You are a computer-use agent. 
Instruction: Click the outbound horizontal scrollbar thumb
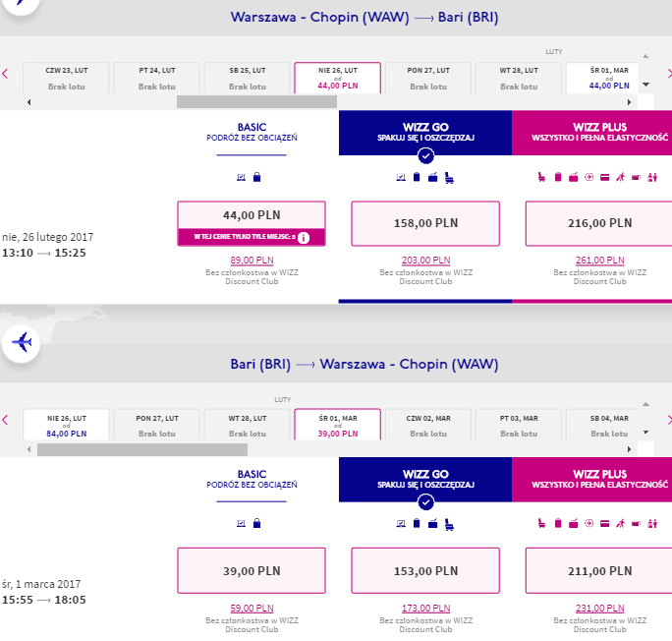click(x=256, y=102)
